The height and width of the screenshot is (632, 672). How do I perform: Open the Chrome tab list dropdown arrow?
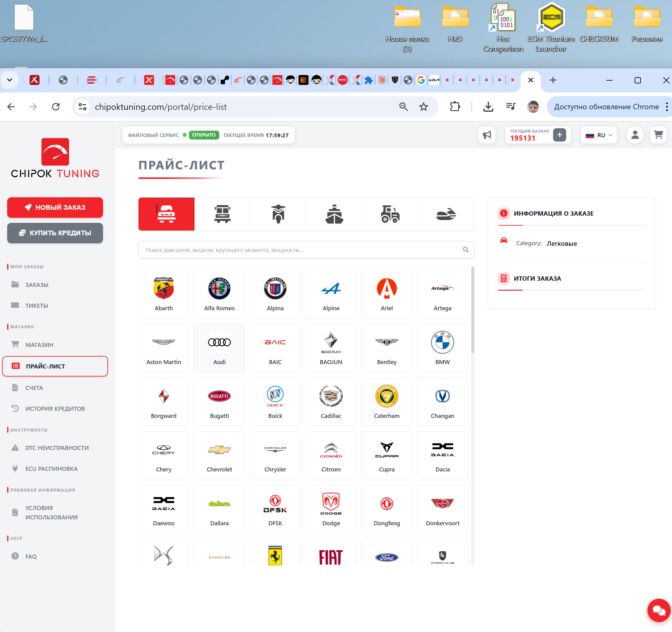(x=9, y=80)
